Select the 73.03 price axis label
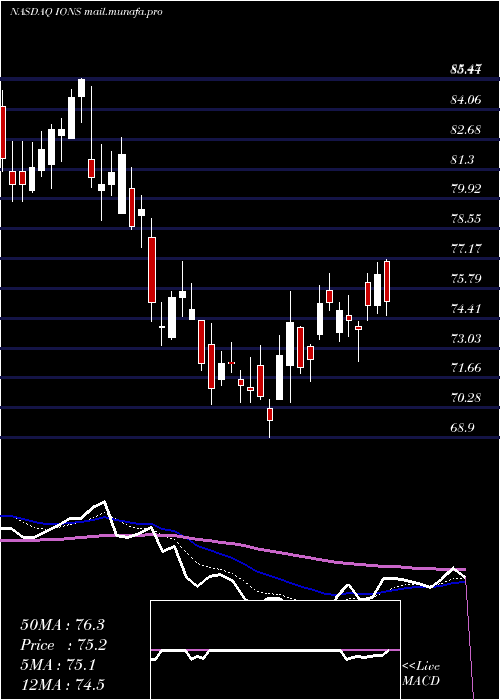Viewport: 500px width, 700px height. coord(466,338)
